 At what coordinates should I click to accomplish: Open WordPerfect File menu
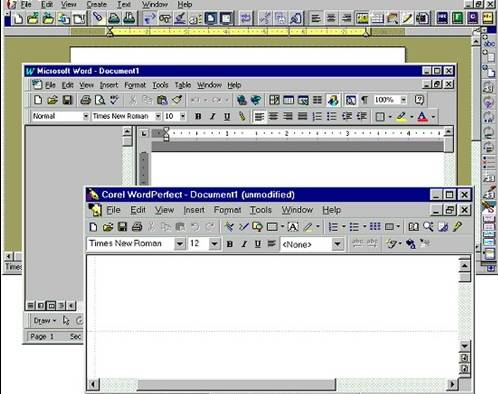(113, 210)
